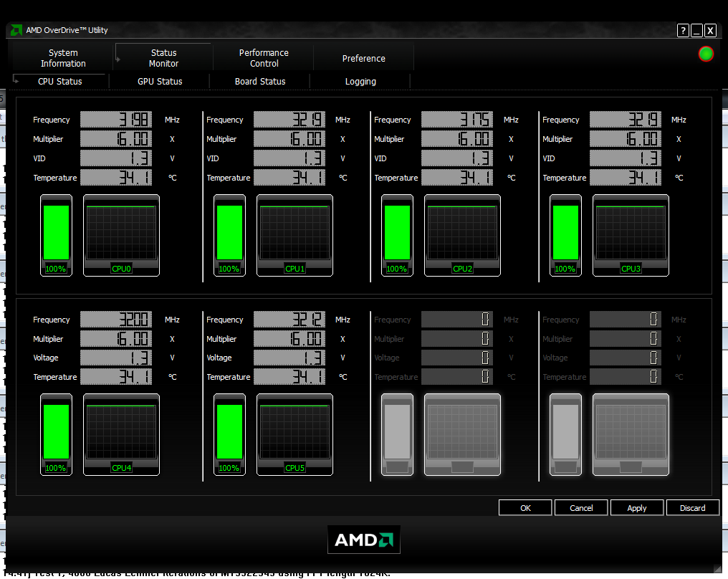The height and width of the screenshot is (579, 728).
Task: Go to the Preference tab
Action: tap(363, 59)
